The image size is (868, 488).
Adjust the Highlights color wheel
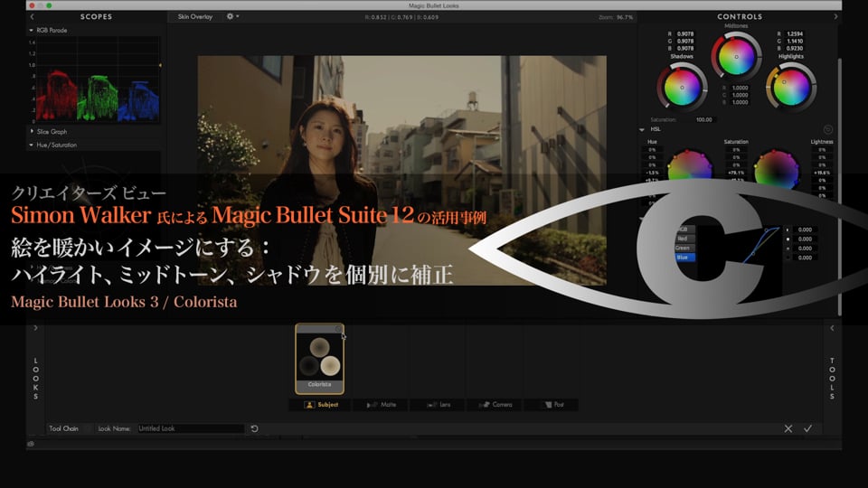pos(791,87)
